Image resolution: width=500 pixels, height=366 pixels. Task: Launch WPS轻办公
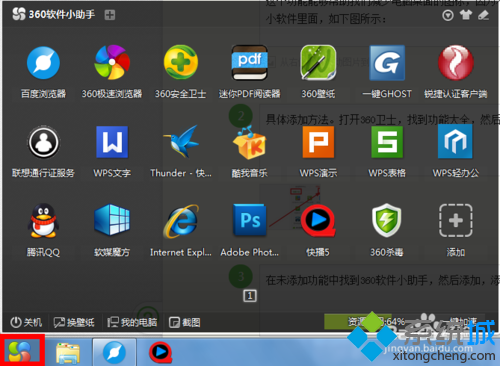tap(456, 141)
